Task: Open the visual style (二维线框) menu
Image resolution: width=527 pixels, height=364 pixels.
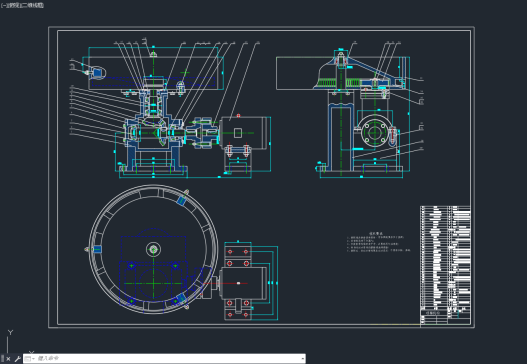Action: [32, 5]
